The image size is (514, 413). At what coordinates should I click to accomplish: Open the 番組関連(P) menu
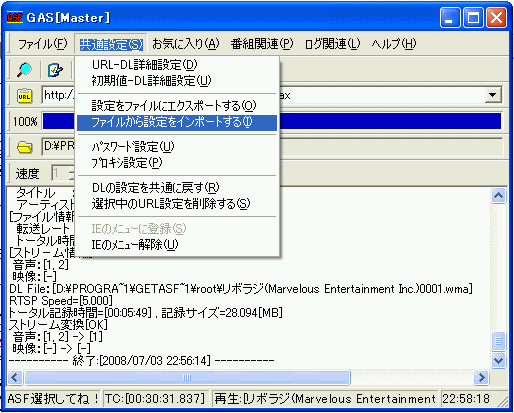[262, 44]
